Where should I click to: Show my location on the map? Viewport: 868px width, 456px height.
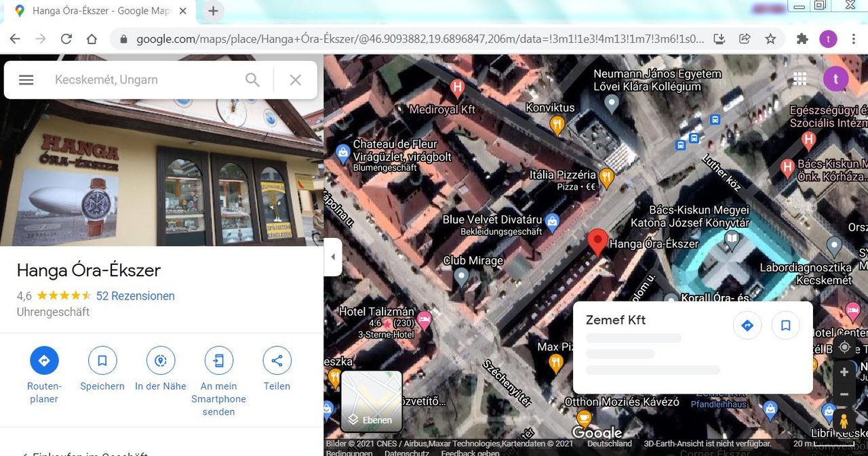(844, 348)
